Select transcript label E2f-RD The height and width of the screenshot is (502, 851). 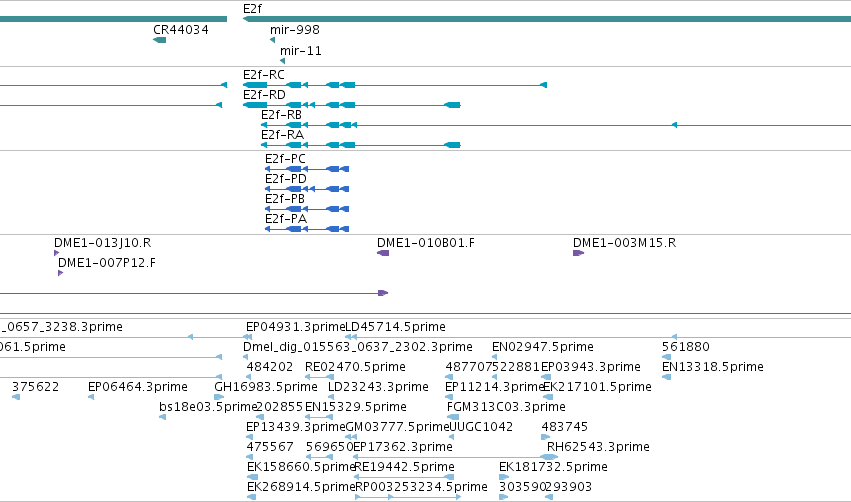[x=264, y=95]
